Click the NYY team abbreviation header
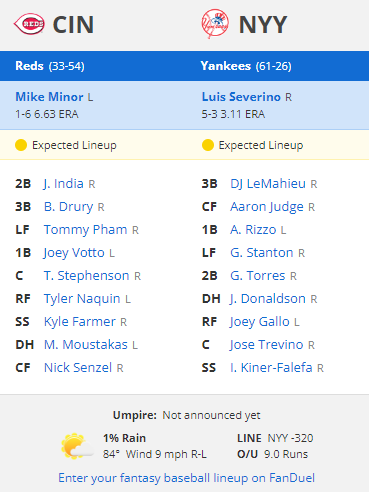 263,25
